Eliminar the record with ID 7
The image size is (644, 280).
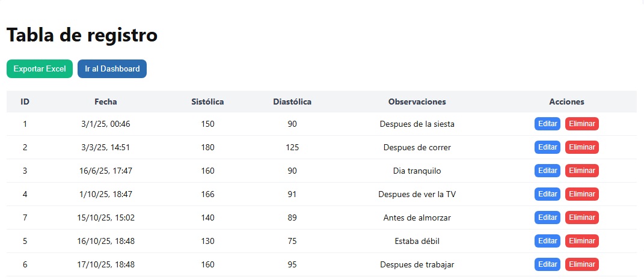(581, 218)
